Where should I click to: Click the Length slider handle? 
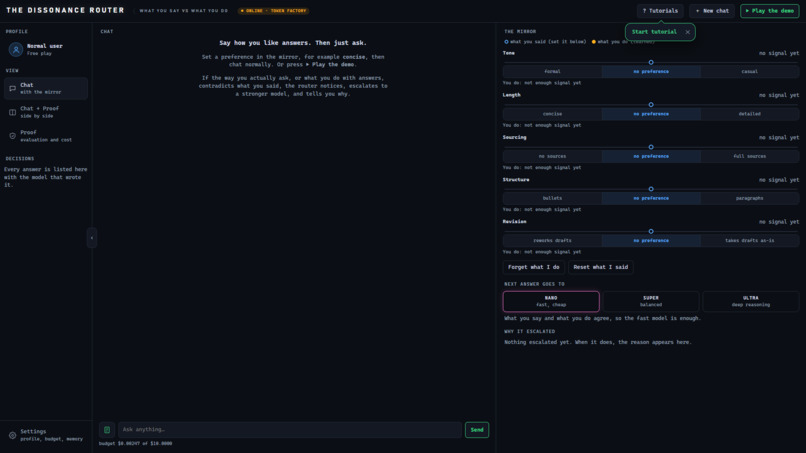pyautogui.click(x=651, y=104)
